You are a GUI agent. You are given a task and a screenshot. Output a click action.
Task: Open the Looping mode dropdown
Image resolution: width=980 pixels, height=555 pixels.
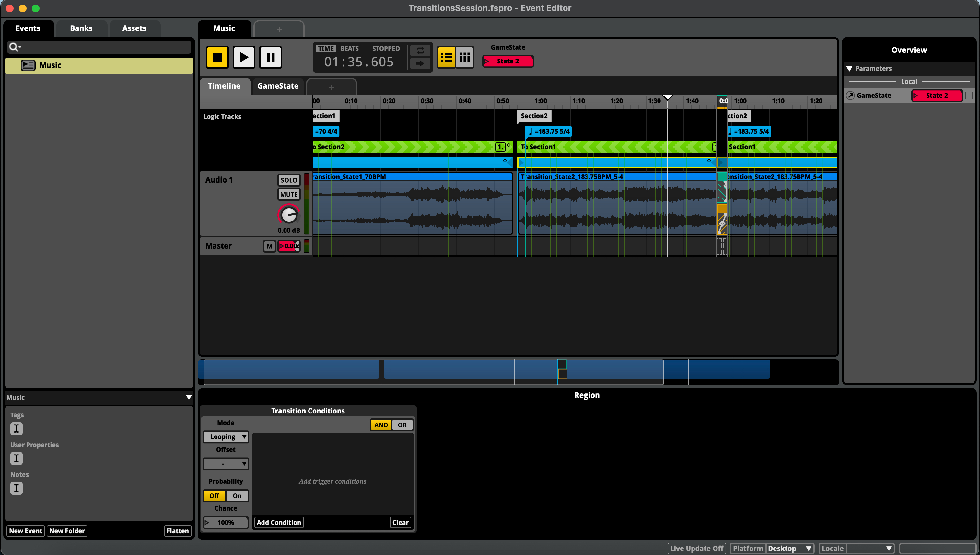click(226, 436)
